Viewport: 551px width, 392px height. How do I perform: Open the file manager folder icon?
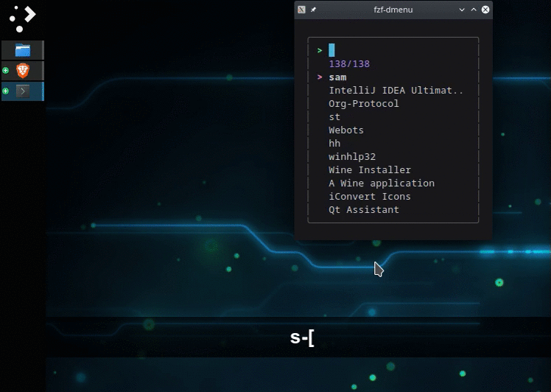pyautogui.click(x=23, y=50)
